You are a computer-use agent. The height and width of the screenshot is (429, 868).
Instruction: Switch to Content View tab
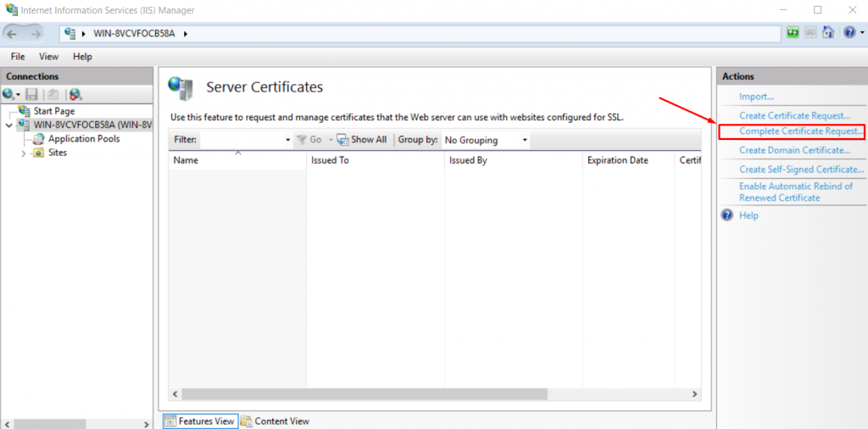pyautogui.click(x=275, y=421)
